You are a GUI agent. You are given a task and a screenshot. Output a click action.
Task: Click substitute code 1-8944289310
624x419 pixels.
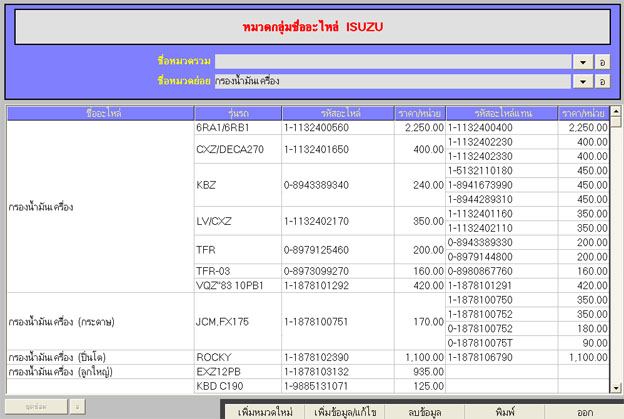(501, 199)
